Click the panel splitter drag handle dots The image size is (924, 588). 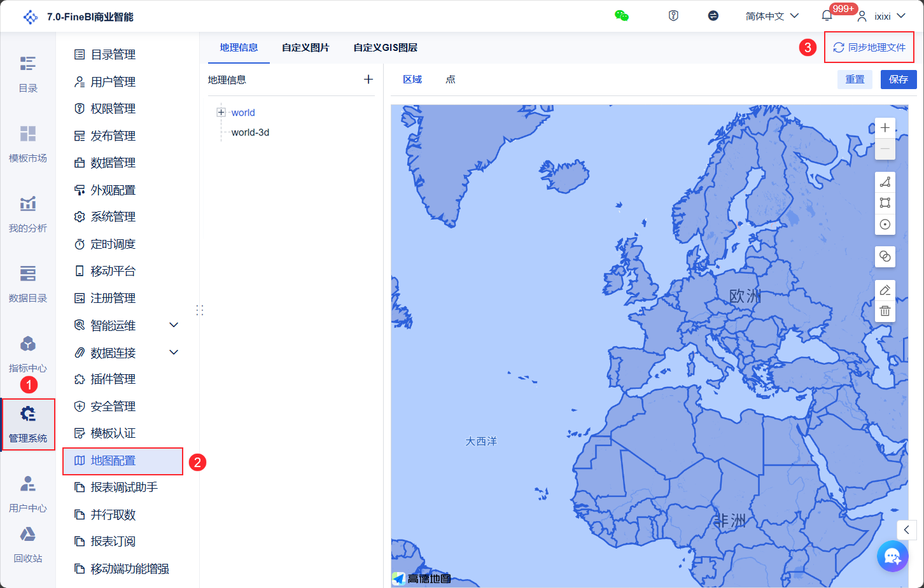point(200,310)
